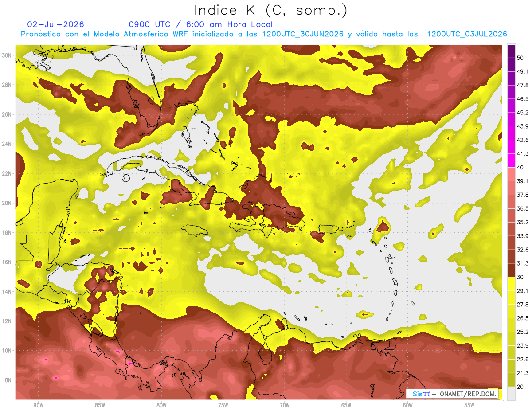Click the colorbar value '41.3'
532x411 pixels.
point(522,154)
